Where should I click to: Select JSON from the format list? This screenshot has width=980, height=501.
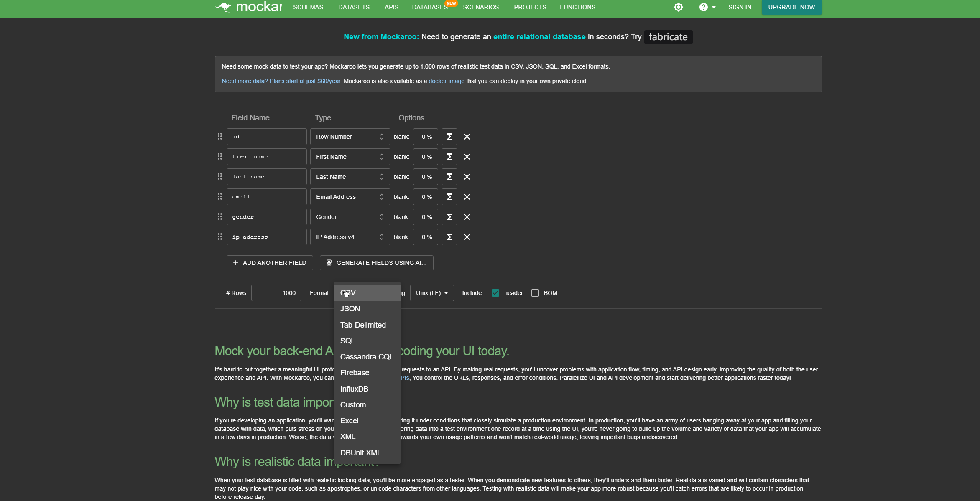tap(350, 309)
